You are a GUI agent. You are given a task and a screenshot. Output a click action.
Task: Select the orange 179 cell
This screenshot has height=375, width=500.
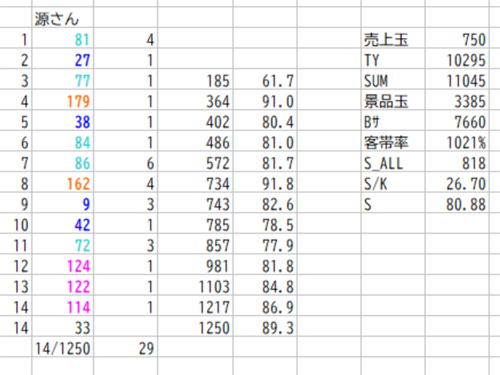[63, 100]
